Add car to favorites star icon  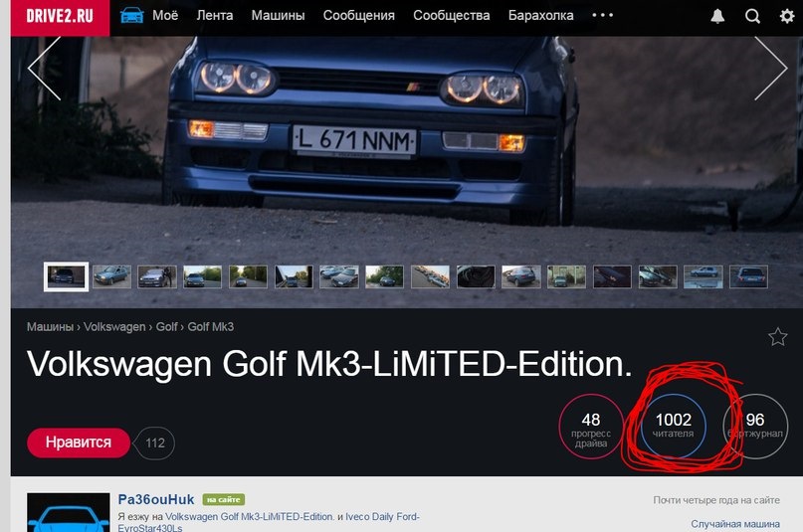click(777, 336)
